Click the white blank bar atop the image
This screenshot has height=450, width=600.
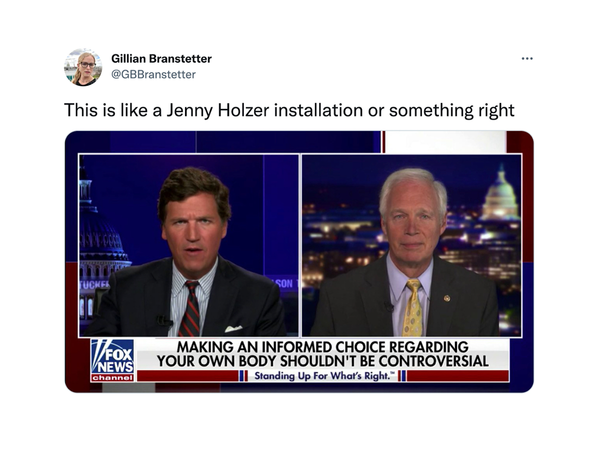(x=446, y=142)
